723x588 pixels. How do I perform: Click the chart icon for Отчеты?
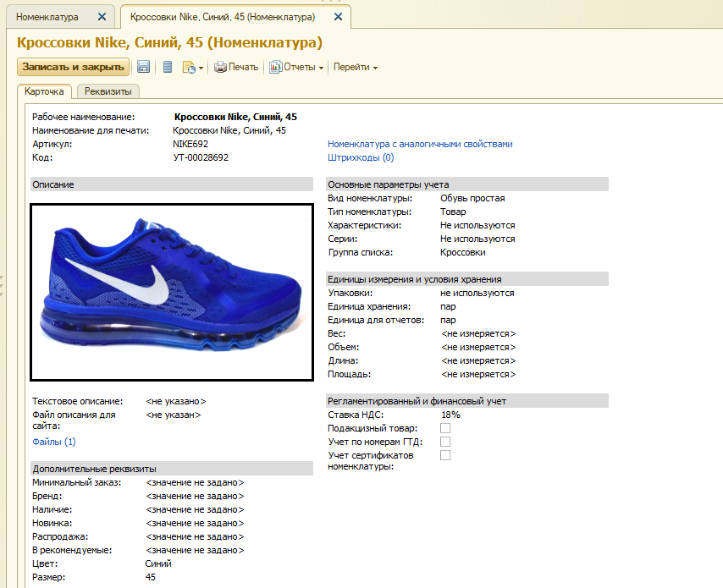(275, 67)
